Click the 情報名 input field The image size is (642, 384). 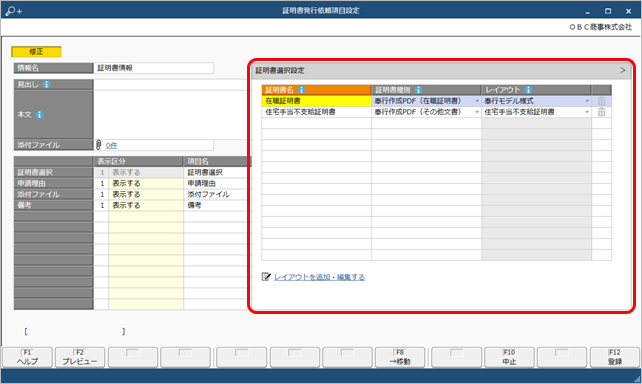(x=154, y=68)
